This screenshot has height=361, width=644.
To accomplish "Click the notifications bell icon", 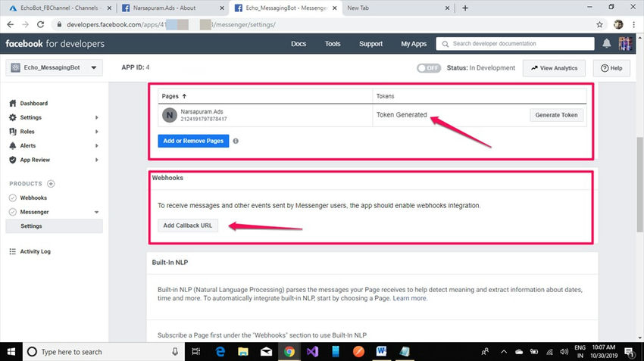I will [607, 43].
